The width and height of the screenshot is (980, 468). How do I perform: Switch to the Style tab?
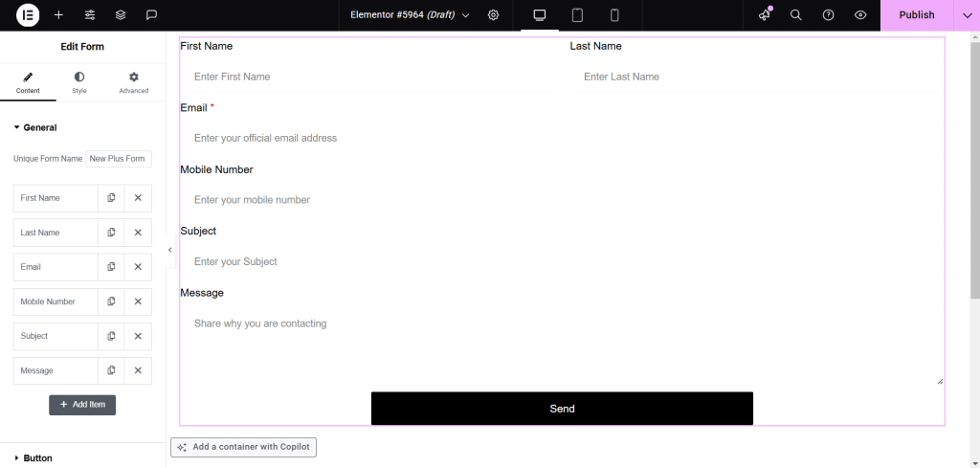click(x=79, y=82)
